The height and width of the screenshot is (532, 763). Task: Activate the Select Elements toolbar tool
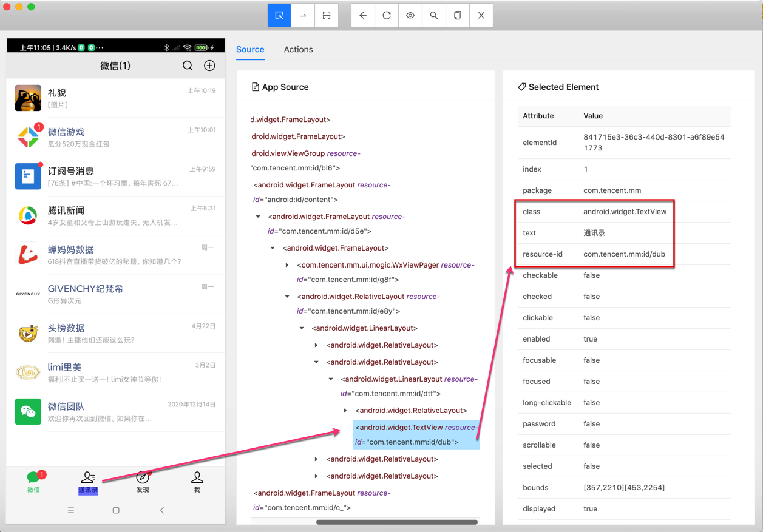[x=279, y=15]
